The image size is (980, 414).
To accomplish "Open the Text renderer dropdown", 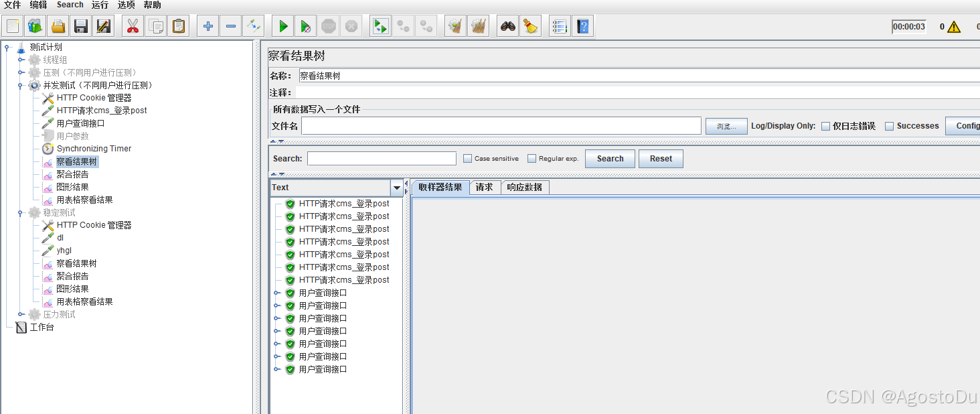I will (x=396, y=188).
